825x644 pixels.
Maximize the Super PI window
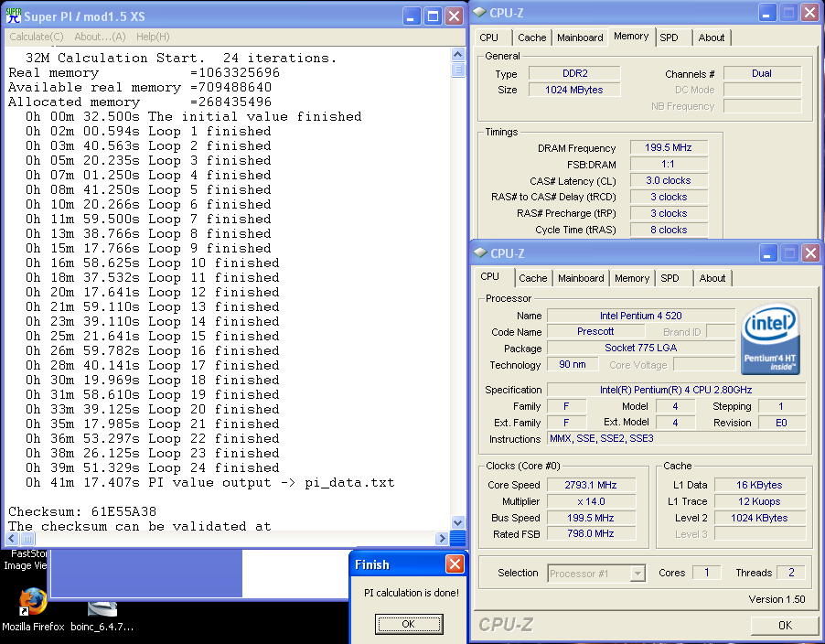(433, 16)
